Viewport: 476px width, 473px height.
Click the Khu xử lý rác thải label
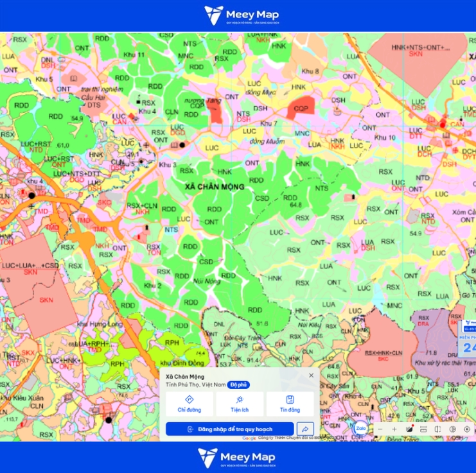[x=445, y=363]
